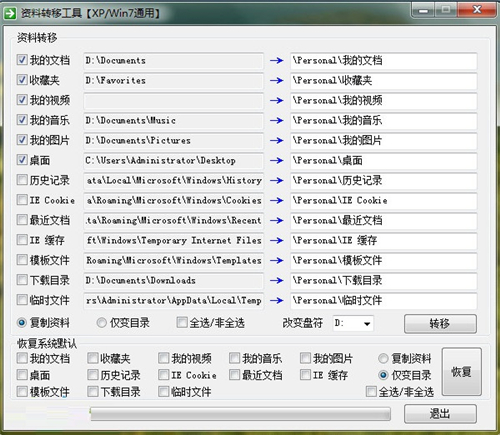Toggle the 全选/非全选 checkbox beside 仅变目录
500x435 pixels.
182,322
